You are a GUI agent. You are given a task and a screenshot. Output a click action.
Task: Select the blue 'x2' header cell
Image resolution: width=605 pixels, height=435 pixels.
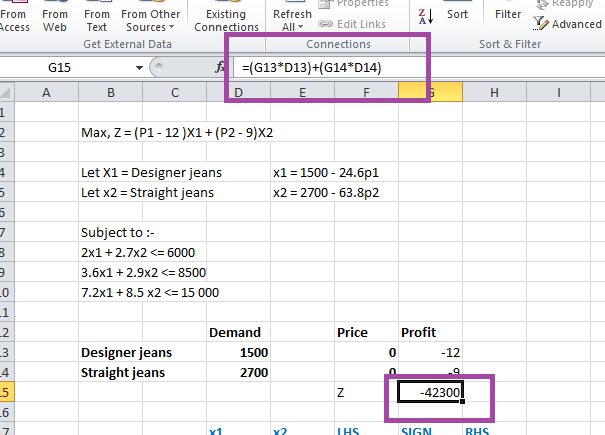click(302, 430)
